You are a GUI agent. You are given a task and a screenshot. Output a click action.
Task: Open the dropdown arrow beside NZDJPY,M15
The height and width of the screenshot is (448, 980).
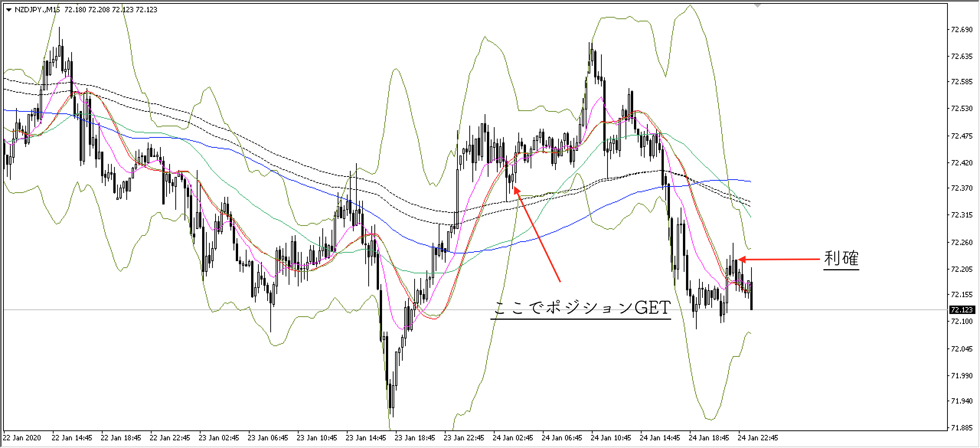click(x=9, y=10)
